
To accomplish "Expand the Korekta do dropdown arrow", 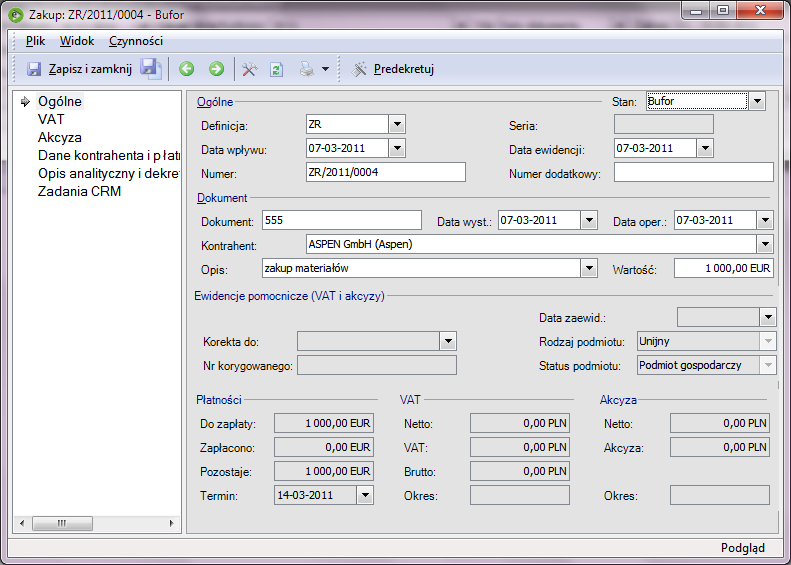I will (x=448, y=341).
